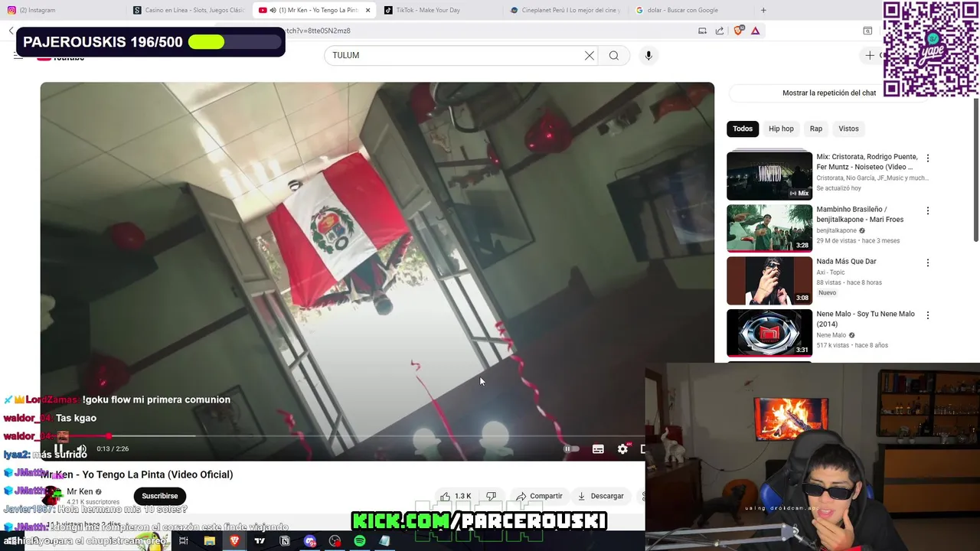This screenshot has width=980, height=551.
Task: Open title Mambinho Brasileño / benjitalkapone
Action: [860, 214]
